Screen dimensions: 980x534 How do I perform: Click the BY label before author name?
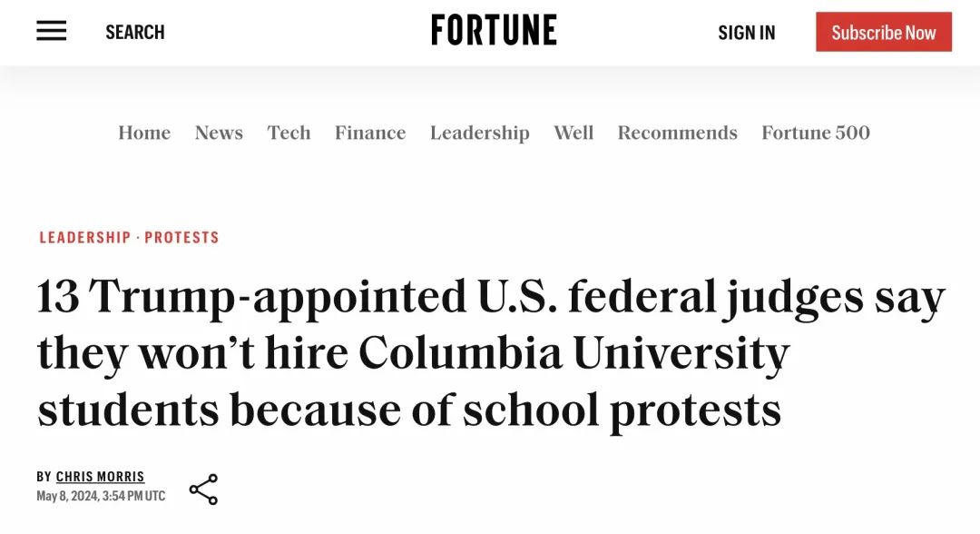44,477
